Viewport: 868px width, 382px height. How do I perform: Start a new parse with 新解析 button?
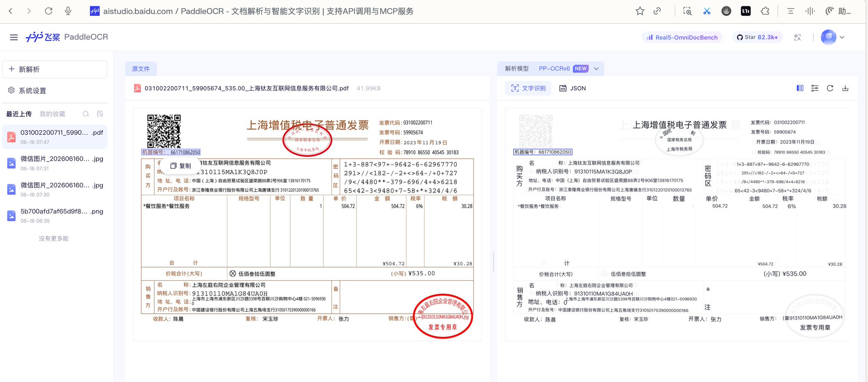[55, 69]
